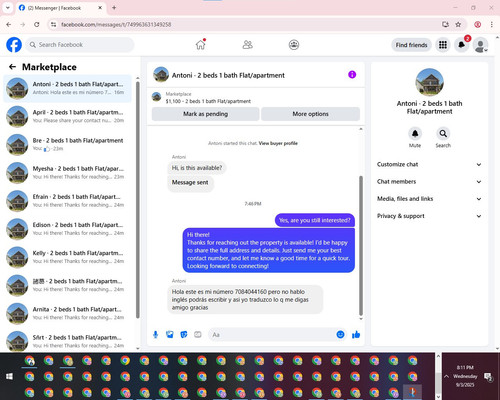Click the taskbar clock showing 8:11 PM
This screenshot has height=400, width=500.
point(465,376)
